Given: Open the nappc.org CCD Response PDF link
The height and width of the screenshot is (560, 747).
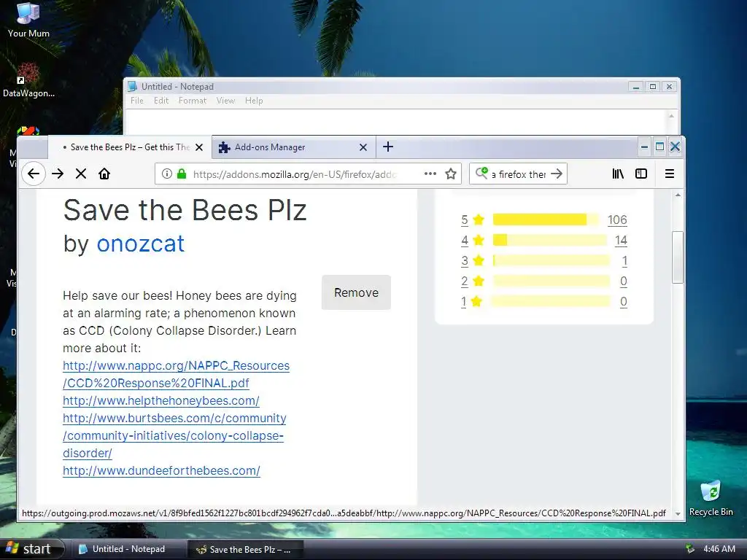Looking at the screenshot, I should [176, 374].
